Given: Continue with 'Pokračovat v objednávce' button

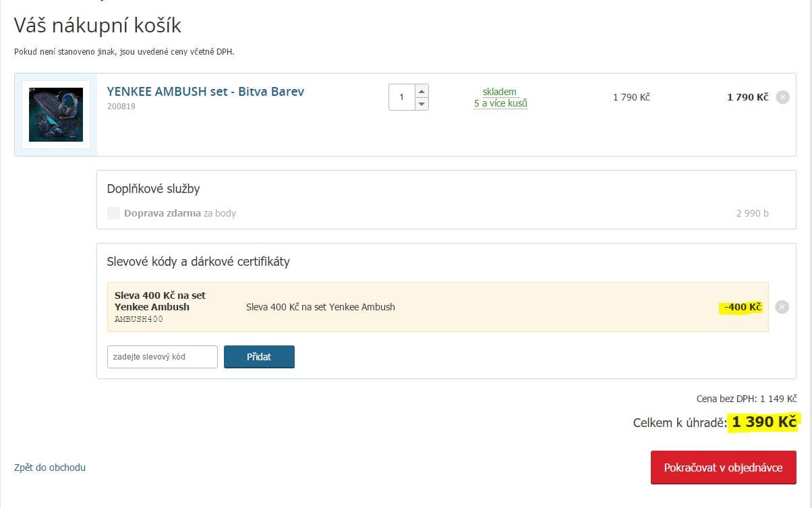Looking at the screenshot, I should coord(723,468).
